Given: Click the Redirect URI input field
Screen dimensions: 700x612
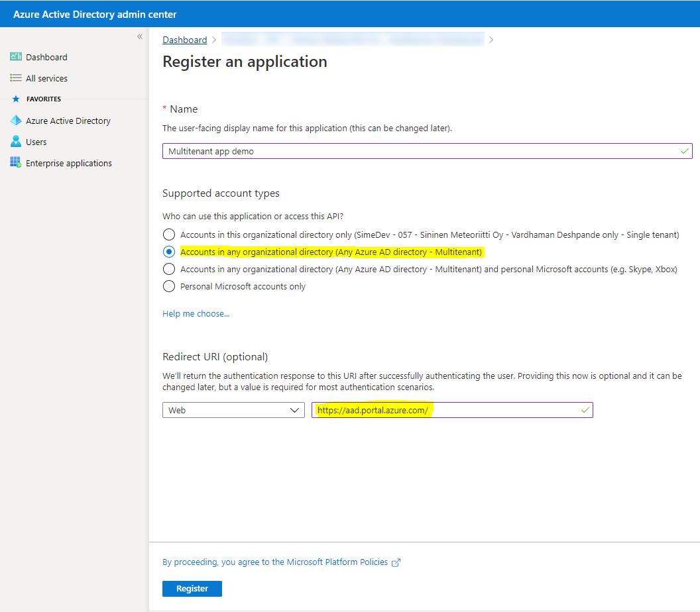Looking at the screenshot, I should (x=452, y=410).
